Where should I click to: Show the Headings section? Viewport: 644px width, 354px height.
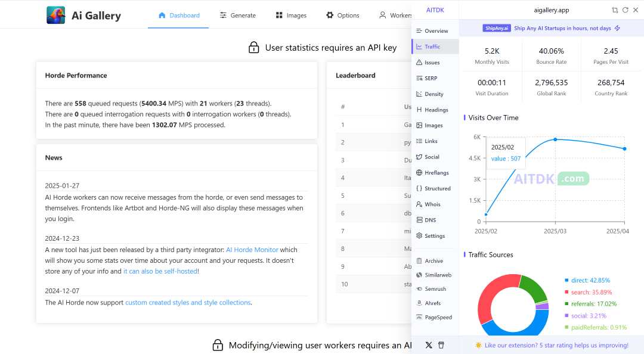pyautogui.click(x=435, y=110)
